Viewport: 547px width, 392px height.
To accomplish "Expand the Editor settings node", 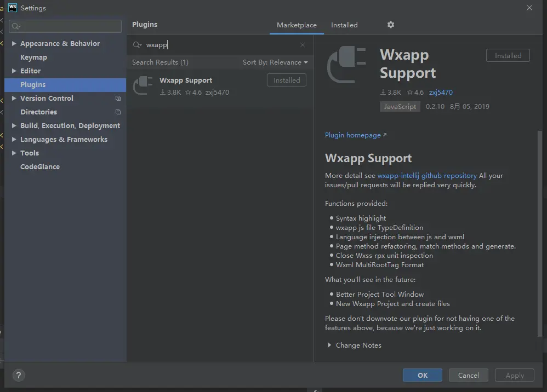I will coord(14,71).
